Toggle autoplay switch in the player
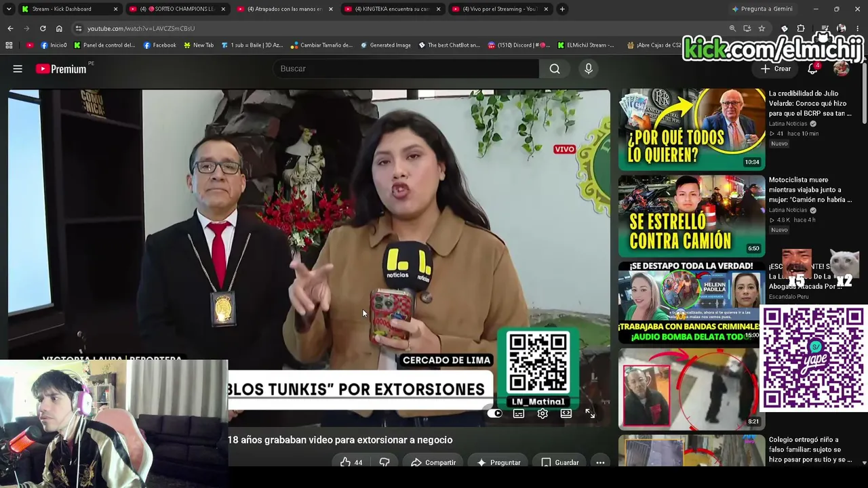868x488 pixels. point(495,413)
